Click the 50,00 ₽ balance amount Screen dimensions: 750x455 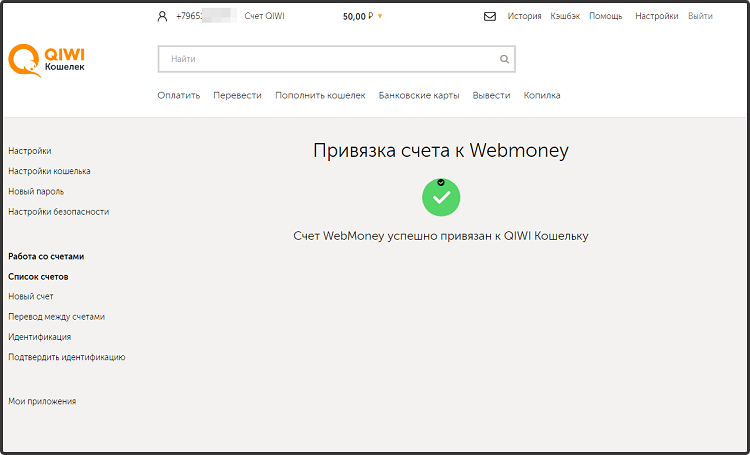point(358,16)
